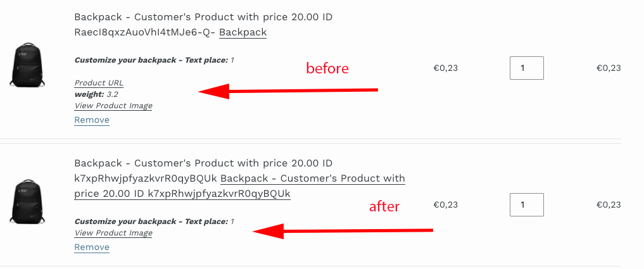Screen dimensions: 644x269
Task: Click the first cart item's backpack thumbnail
Action: tap(25, 65)
